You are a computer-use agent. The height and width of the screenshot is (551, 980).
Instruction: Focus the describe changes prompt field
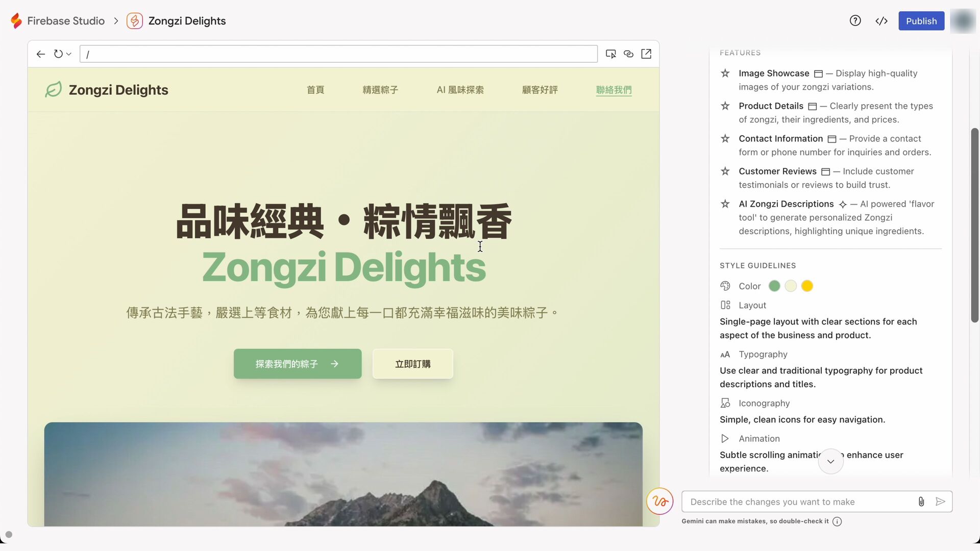(799, 502)
